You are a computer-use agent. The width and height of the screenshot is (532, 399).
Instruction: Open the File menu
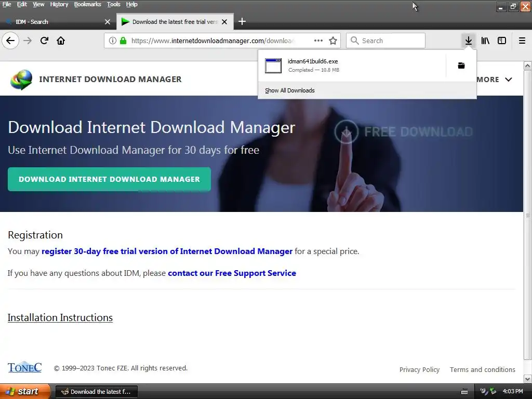(7, 4)
